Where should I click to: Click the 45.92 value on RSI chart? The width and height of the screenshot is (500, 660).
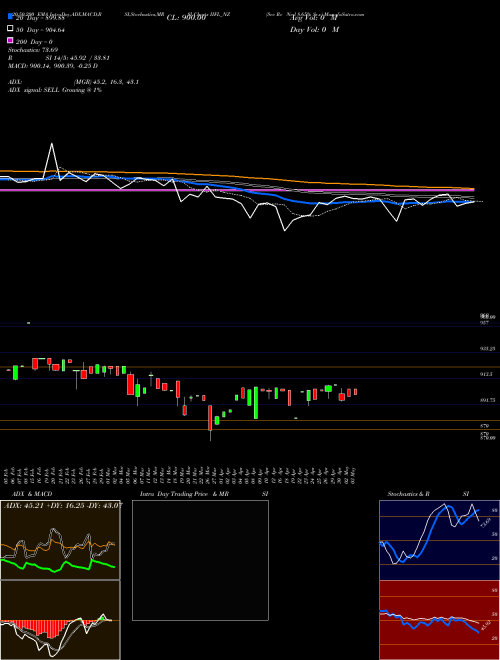(x=485, y=625)
